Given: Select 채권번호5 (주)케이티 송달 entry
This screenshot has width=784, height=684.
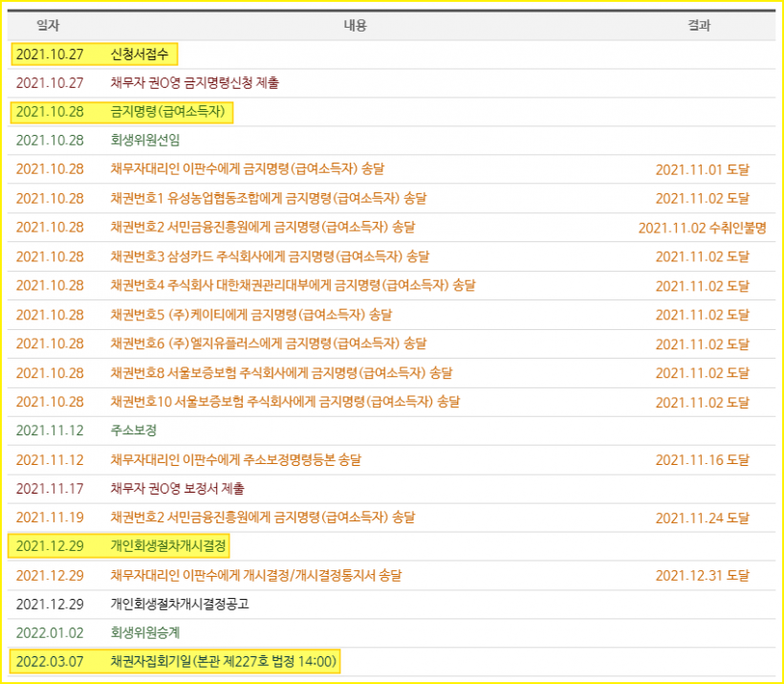Looking at the screenshot, I should [x=251, y=315].
